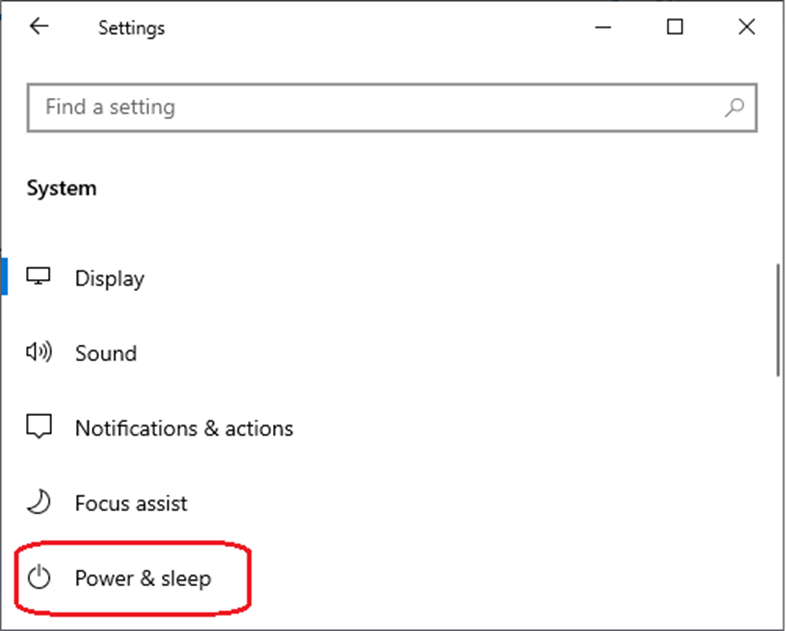Close the Settings window
The height and width of the screenshot is (631, 786).
(747, 27)
